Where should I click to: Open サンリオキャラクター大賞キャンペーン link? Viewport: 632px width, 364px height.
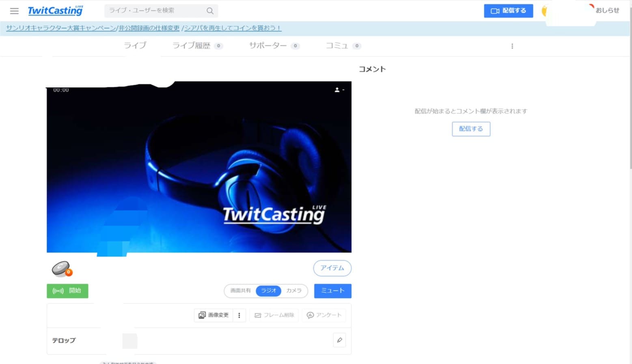[x=61, y=28]
